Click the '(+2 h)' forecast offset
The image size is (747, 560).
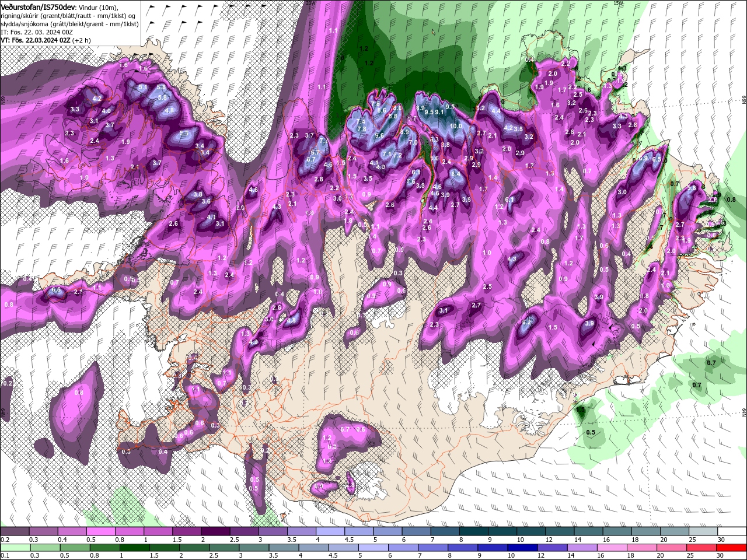[x=81, y=40]
